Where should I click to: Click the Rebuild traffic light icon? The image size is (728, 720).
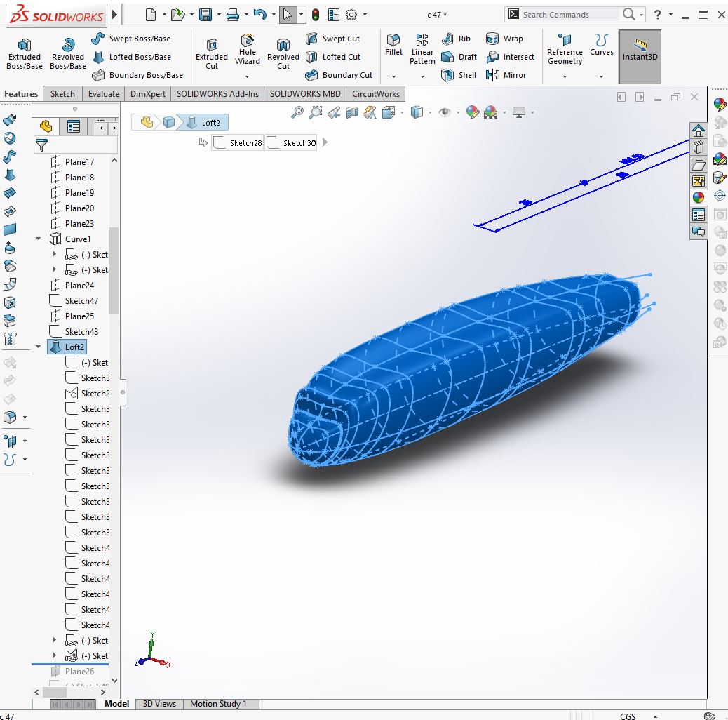pyautogui.click(x=315, y=15)
